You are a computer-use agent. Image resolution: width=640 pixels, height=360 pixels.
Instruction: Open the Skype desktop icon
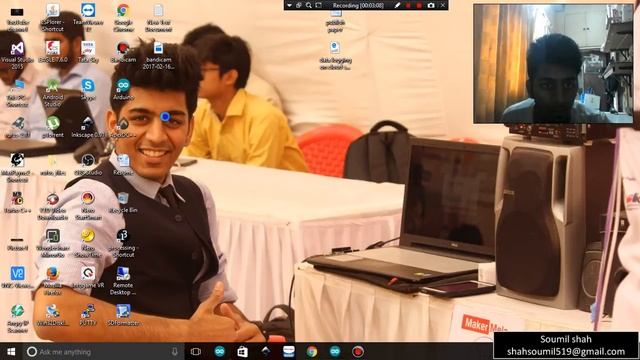click(88, 89)
